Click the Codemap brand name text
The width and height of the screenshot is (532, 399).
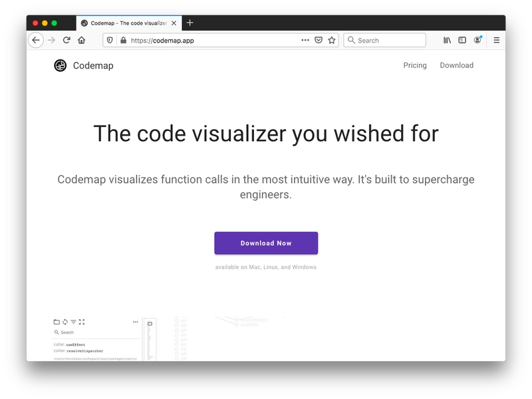click(x=93, y=65)
